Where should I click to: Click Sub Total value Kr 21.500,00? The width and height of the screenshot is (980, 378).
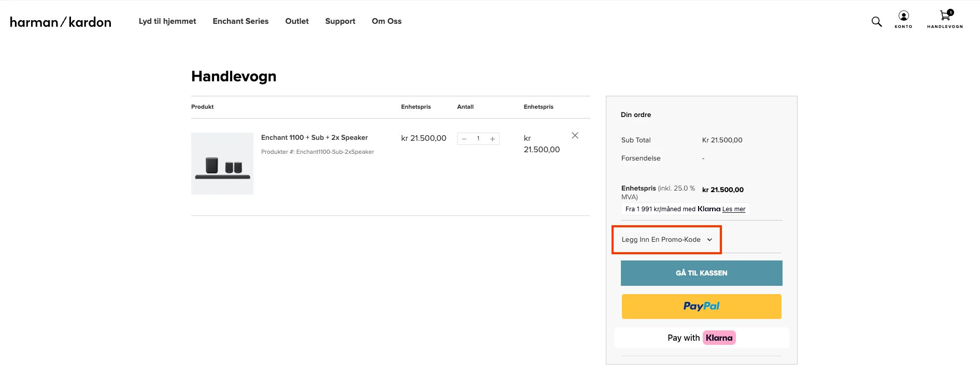tap(722, 140)
